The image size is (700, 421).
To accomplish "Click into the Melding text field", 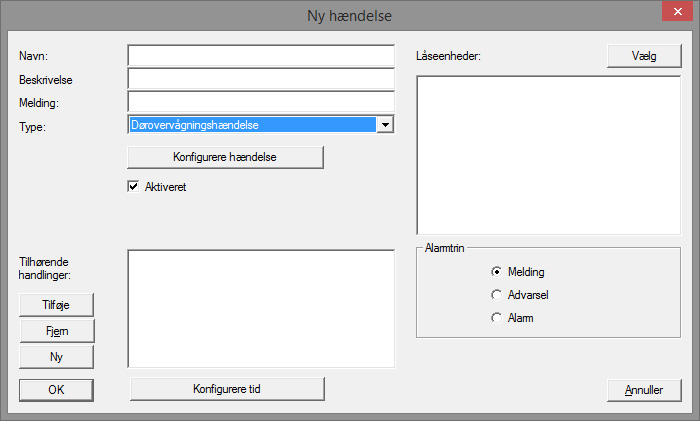I will 261,102.
